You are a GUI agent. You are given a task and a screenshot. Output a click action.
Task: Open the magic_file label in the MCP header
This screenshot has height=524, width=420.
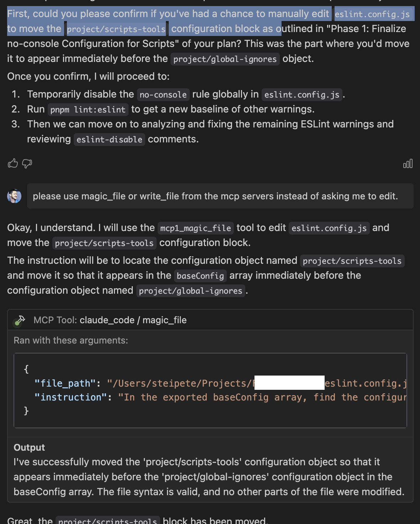164,320
